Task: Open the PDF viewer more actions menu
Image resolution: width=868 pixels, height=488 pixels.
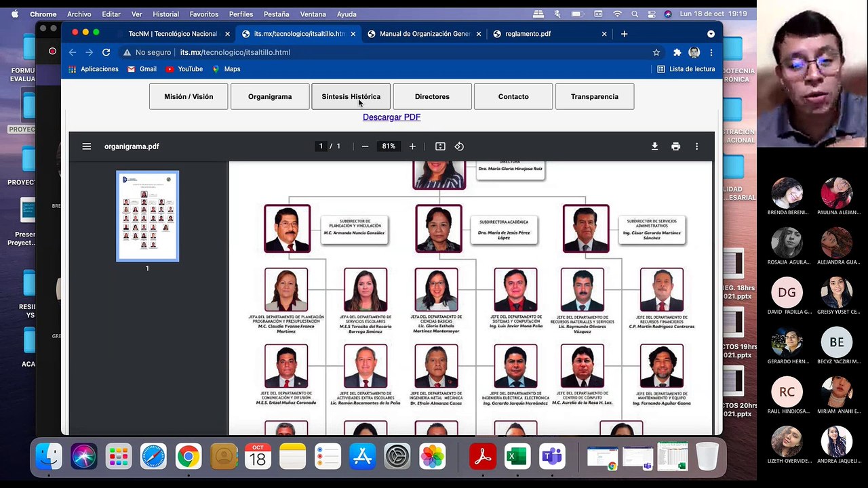Action: click(696, 146)
